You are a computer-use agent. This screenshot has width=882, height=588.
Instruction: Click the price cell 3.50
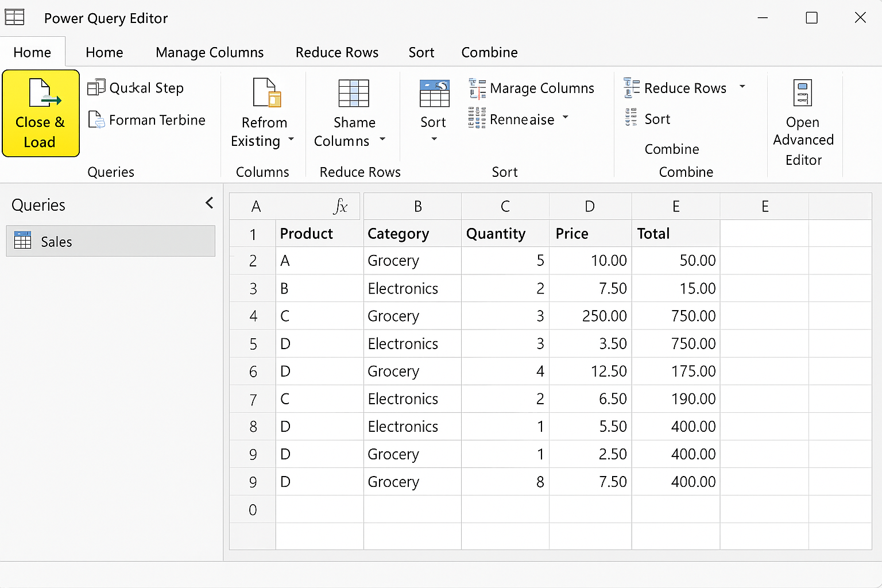coord(590,344)
